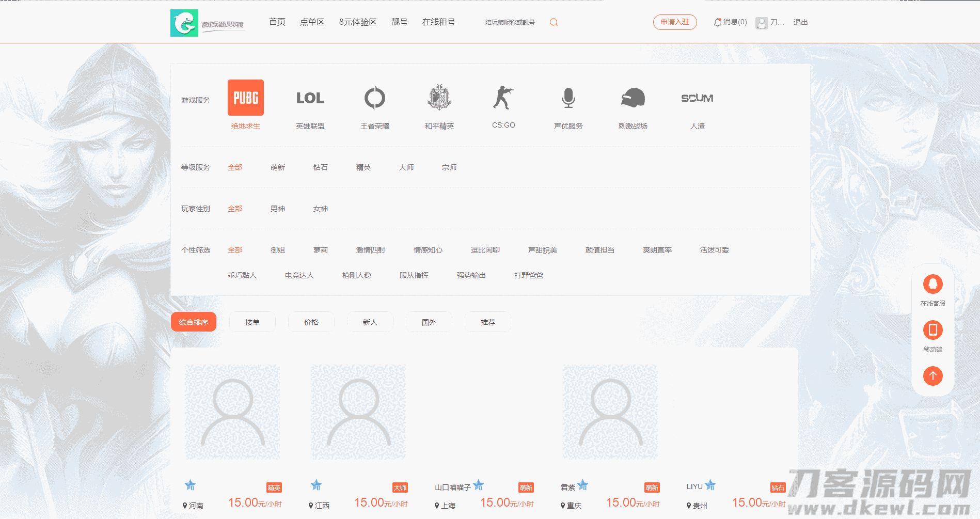Select 全部 in the 玩家性别 row
980x519 pixels.
pos(235,209)
